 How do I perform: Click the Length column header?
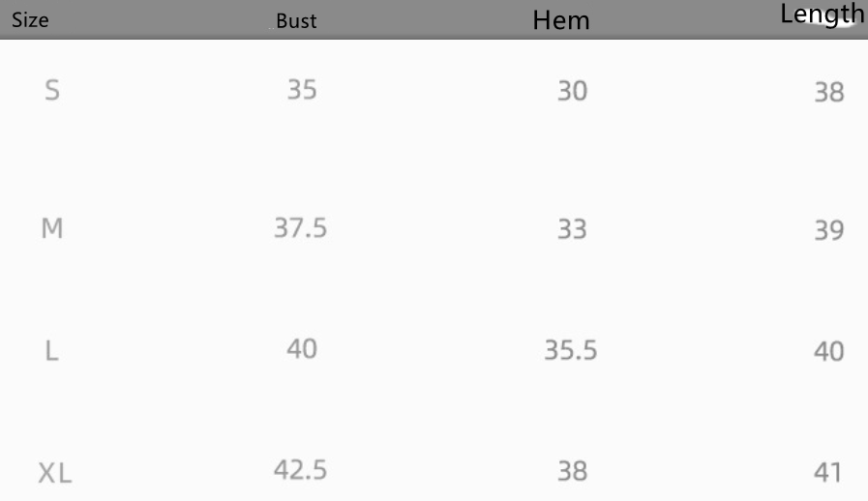(x=822, y=15)
